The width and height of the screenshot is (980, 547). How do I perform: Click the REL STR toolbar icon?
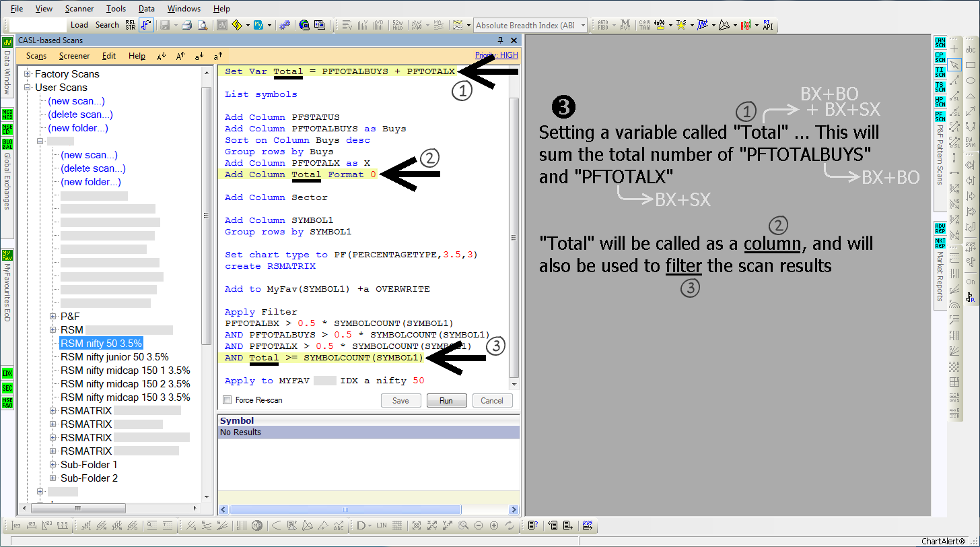130,25
